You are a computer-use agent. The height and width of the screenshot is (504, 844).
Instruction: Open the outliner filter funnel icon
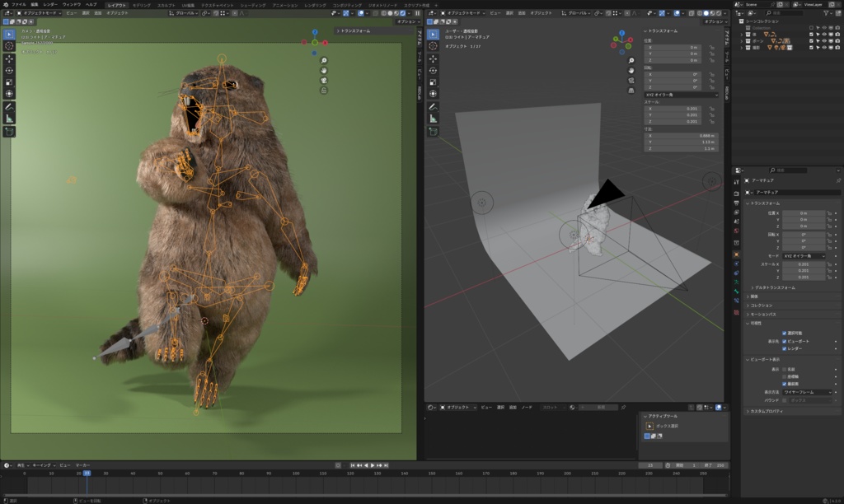(x=825, y=13)
